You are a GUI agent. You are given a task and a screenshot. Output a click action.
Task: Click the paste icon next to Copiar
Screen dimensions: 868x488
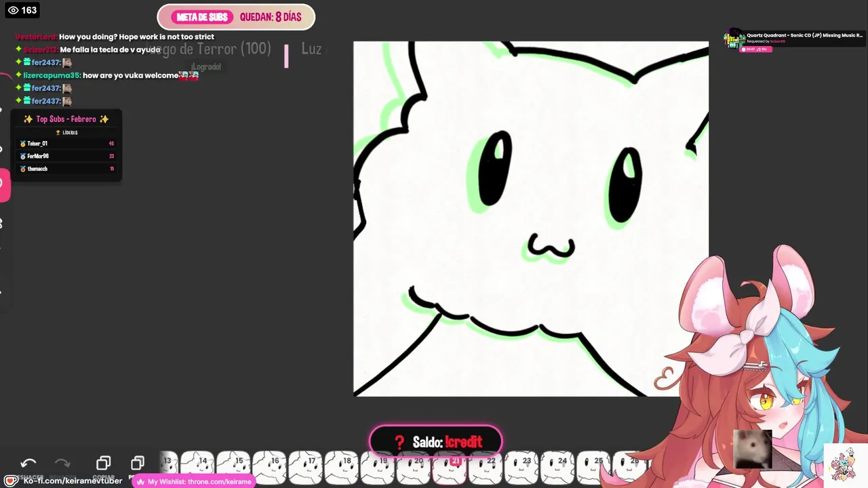[138, 463]
